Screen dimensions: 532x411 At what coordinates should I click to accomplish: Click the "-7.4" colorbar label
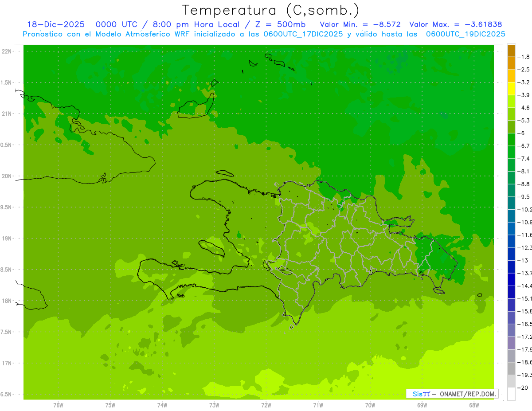(x=524, y=158)
